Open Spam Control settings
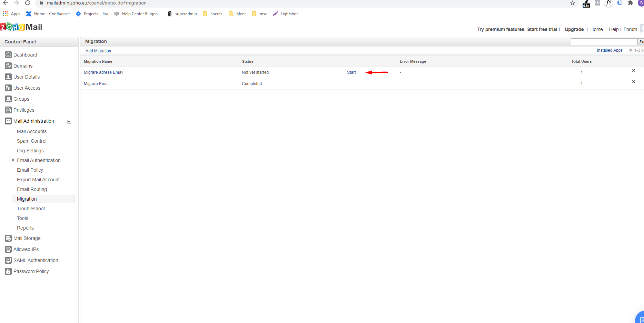Image resolution: width=644 pixels, height=323 pixels. click(32, 141)
